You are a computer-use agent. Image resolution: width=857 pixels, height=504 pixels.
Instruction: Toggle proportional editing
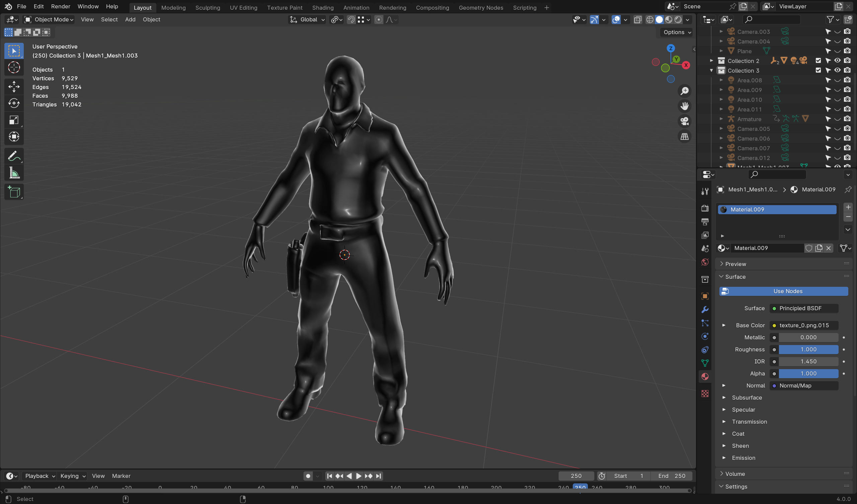(379, 20)
